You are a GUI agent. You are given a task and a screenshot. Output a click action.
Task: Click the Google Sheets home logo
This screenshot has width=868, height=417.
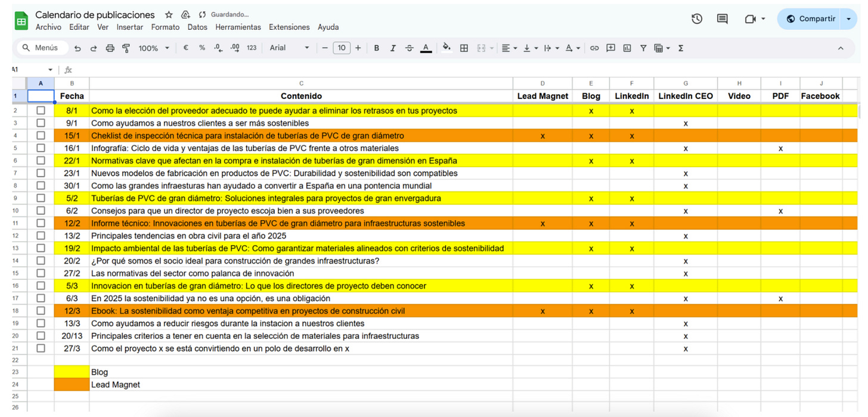pyautogui.click(x=21, y=21)
